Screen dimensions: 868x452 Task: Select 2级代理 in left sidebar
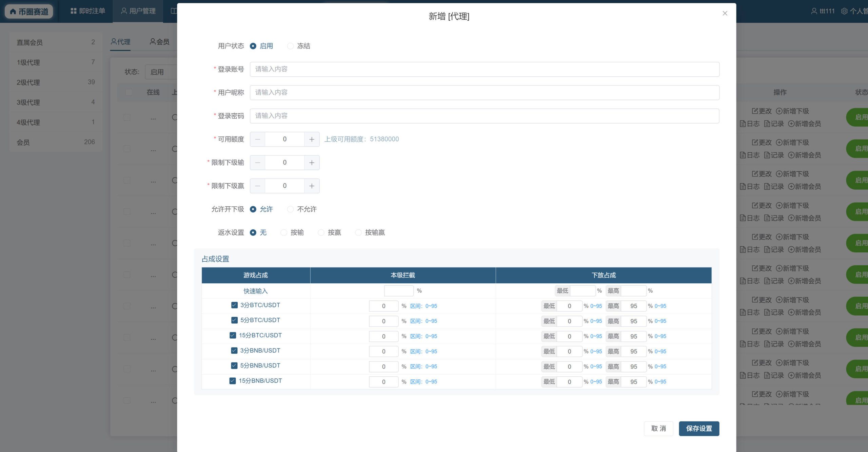click(x=56, y=82)
